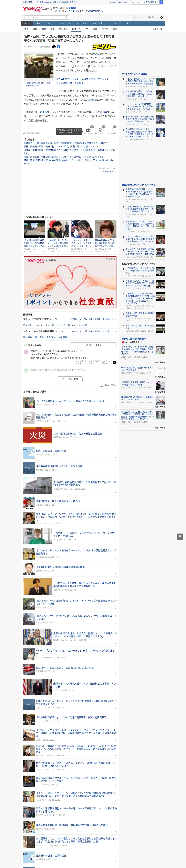The height and width of the screenshot is (868, 186).
Task: Open the みんなの意見 navigation tab
Action: 99,24
